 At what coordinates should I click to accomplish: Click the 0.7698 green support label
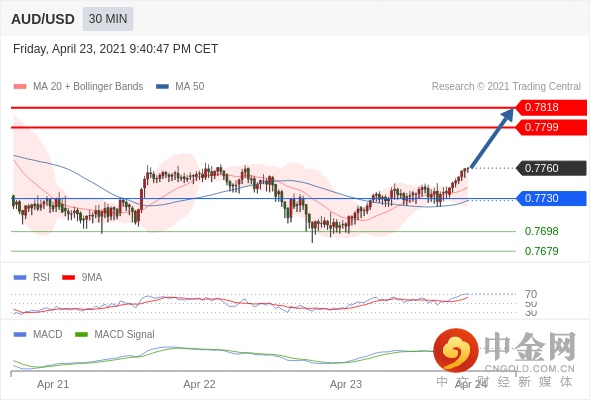click(x=541, y=231)
